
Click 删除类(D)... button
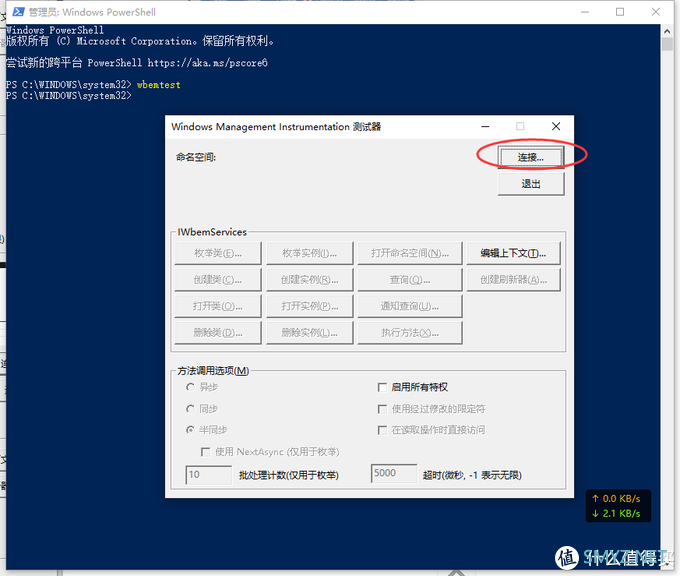click(218, 333)
